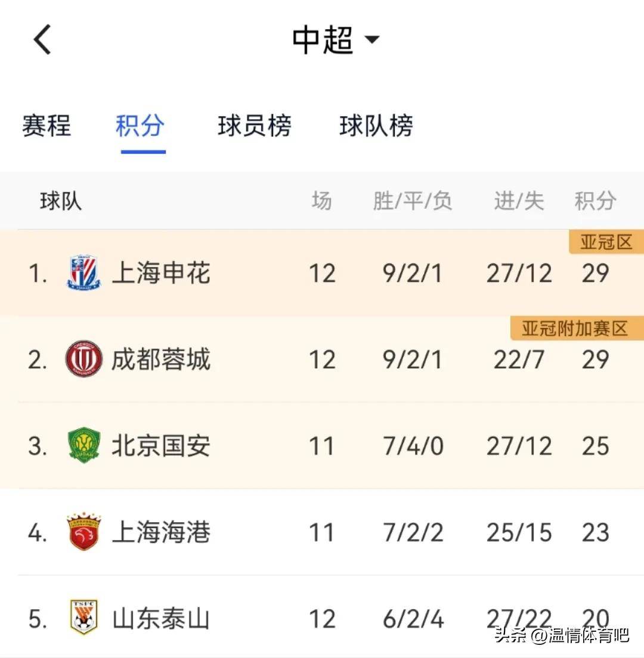This screenshot has height=658, width=644.
Task: Open 北京国安 team name link
Action: (x=161, y=446)
